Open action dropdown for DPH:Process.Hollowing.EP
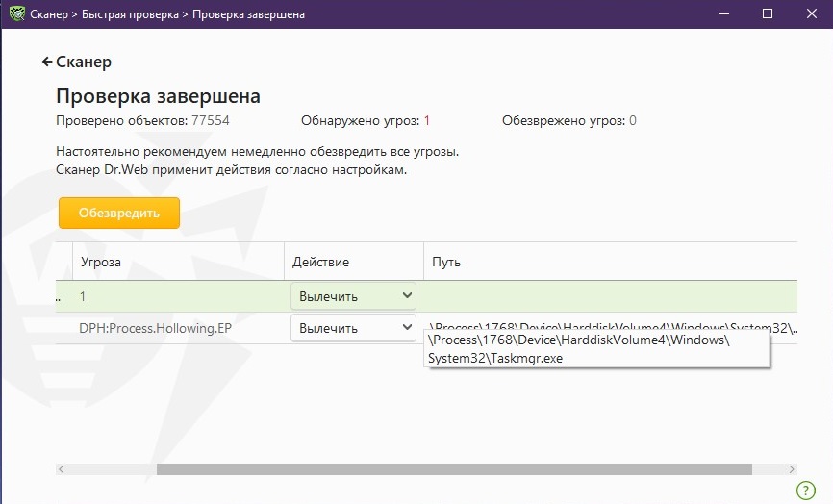 (x=353, y=328)
